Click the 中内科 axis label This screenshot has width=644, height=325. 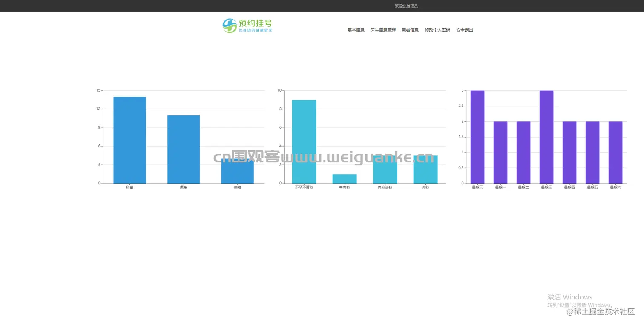pos(345,187)
